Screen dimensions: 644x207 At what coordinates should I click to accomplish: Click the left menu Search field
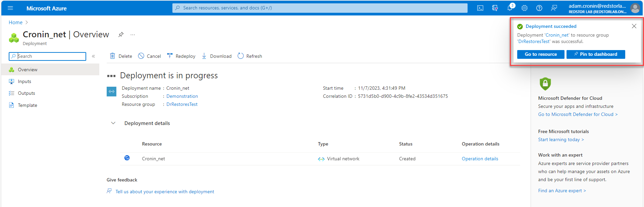(47, 56)
